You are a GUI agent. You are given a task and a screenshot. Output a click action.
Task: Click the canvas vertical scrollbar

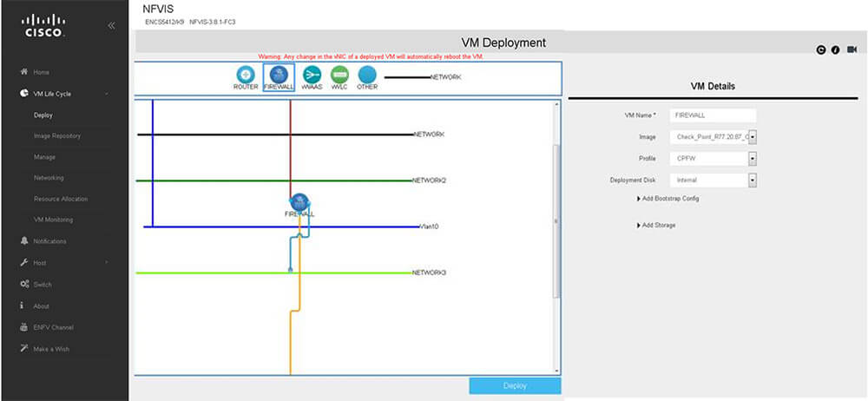[557, 221]
